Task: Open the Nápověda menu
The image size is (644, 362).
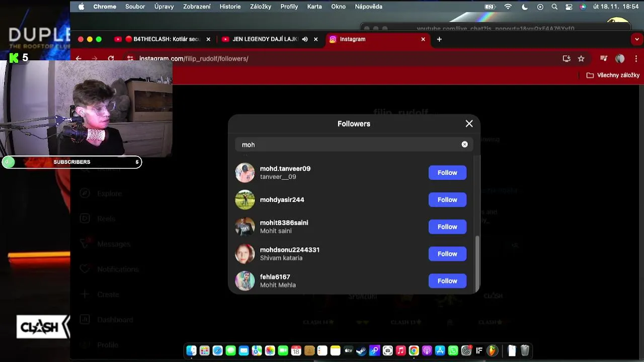Action: point(369,7)
